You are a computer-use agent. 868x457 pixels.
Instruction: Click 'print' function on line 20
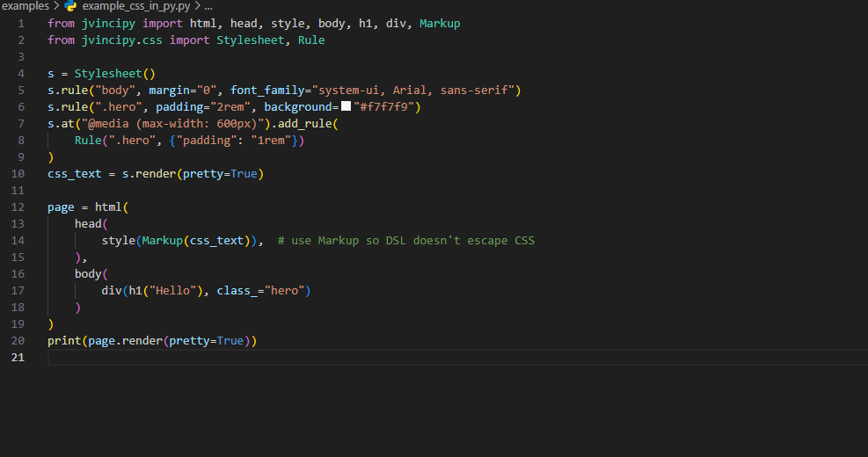pyautogui.click(x=64, y=341)
